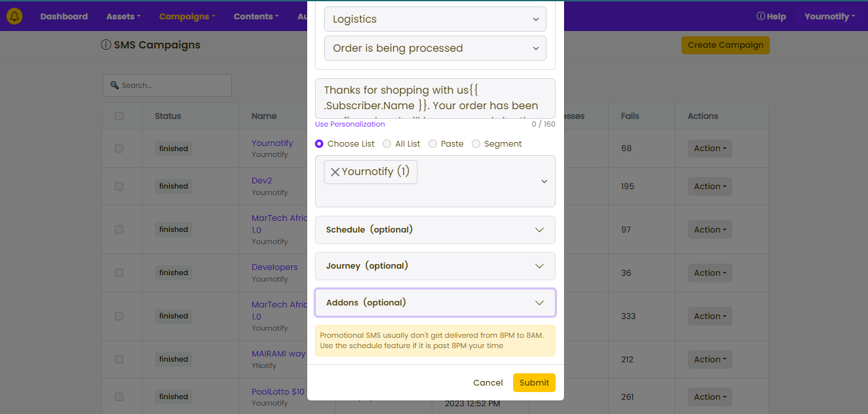
Task: Select the Segment radio button
Action: [476, 144]
